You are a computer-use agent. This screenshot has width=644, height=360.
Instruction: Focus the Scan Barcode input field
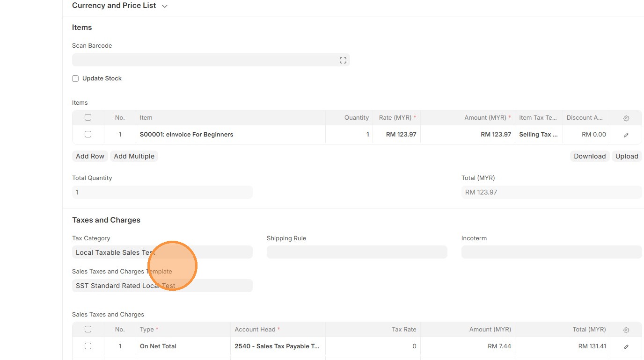[205, 60]
